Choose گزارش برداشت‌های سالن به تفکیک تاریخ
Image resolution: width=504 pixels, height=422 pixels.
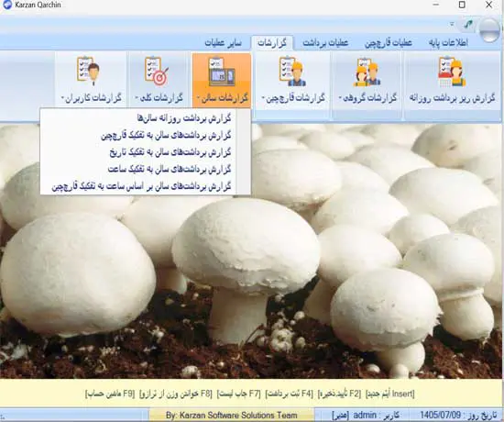tap(170, 152)
